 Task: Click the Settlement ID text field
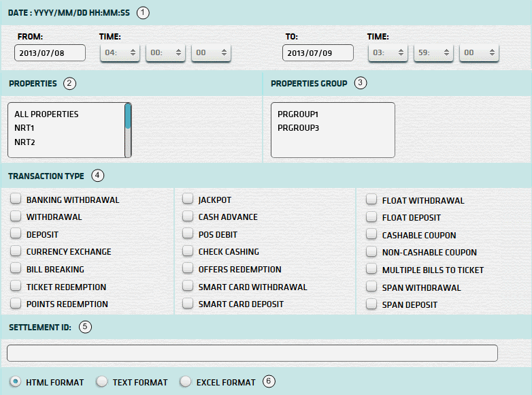pos(252,353)
